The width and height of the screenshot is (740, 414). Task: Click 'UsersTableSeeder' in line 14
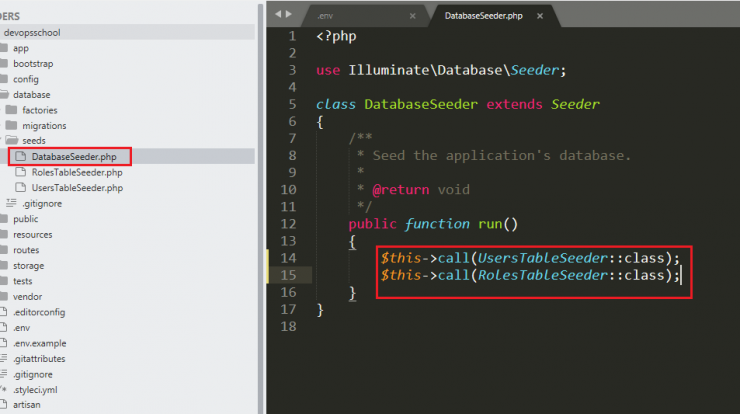tap(543, 258)
